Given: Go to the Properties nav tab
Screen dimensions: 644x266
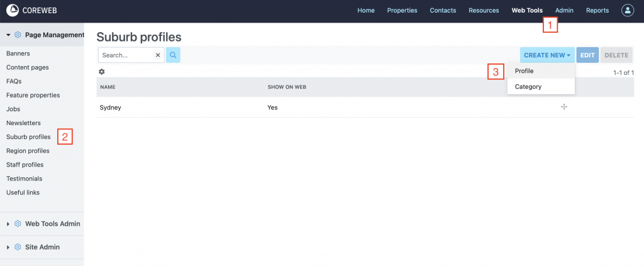Looking at the screenshot, I should 402,10.
